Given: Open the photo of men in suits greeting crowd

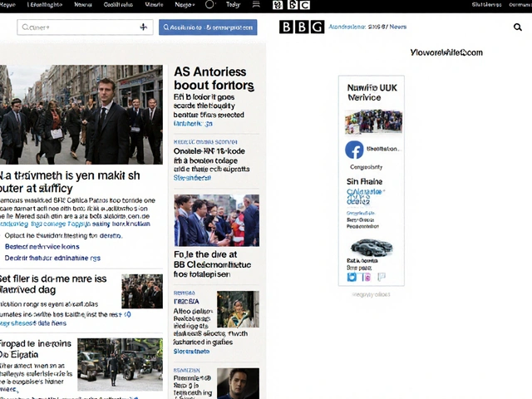Looking at the screenshot, I should tap(217, 220).
